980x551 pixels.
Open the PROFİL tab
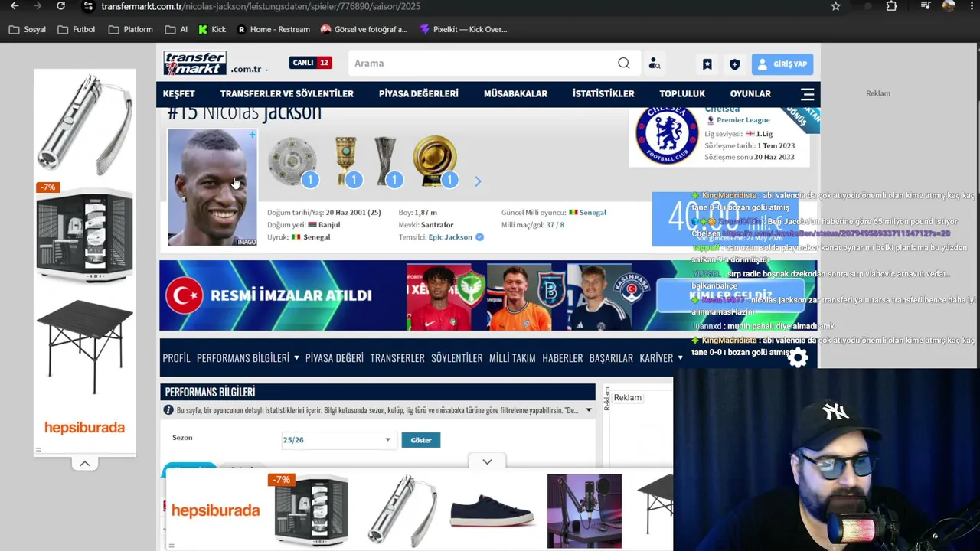point(176,358)
